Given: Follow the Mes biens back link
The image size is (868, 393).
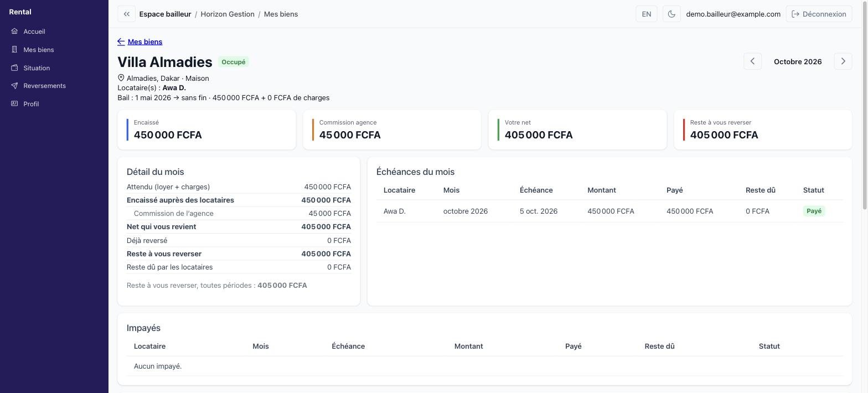Looking at the screenshot, I should point(140,42).
